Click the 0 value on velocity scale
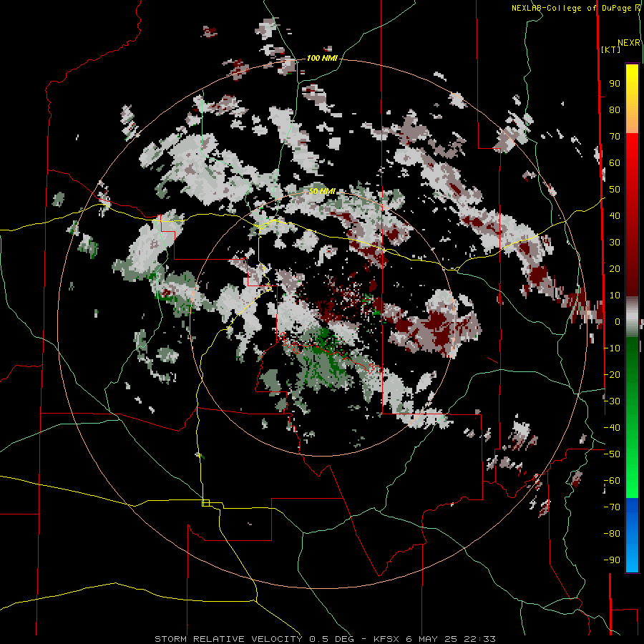 pos(618,321)
